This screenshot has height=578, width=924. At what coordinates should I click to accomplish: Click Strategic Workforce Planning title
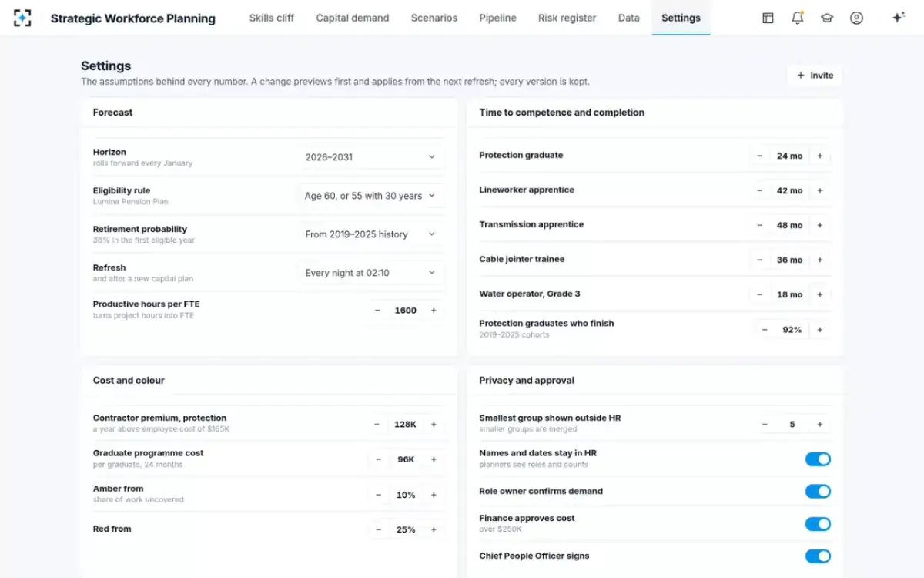coord(133,18)
